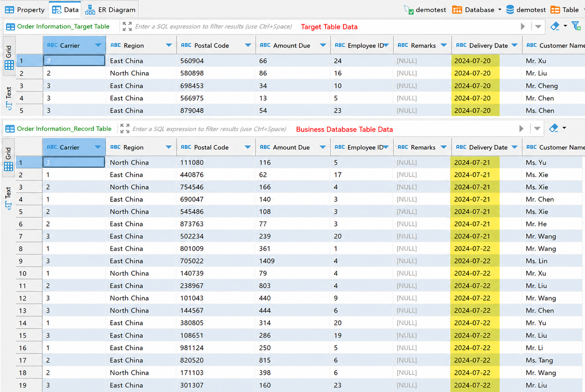Click the Table icon in top bar

(555, 10)
